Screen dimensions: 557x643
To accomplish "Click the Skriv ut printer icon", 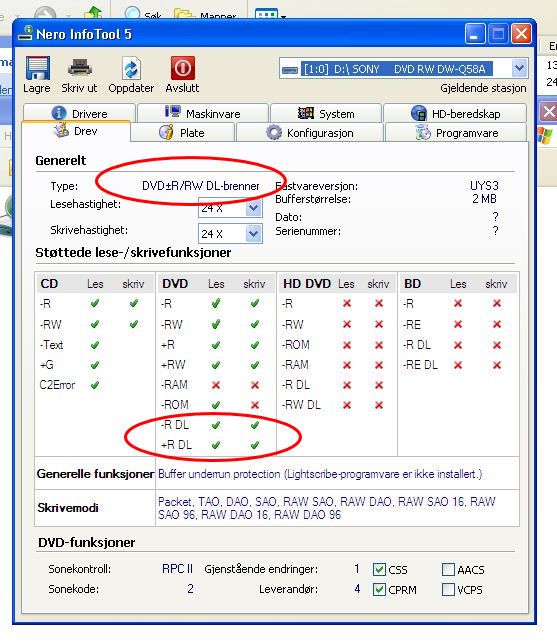I will click(x=80, y=68).
